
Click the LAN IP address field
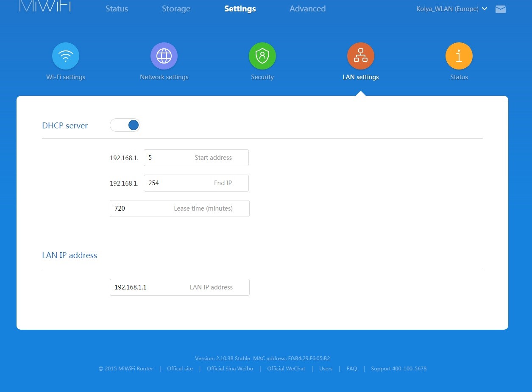tap(179, 287)
